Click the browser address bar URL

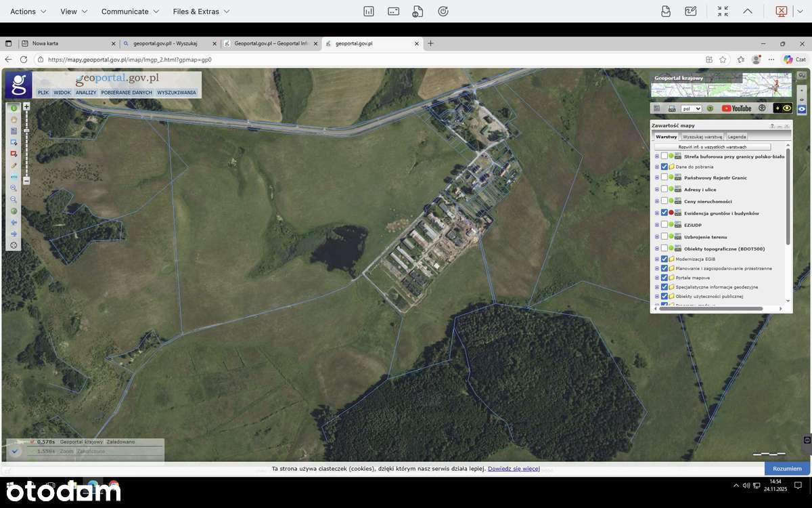[130, 60]
